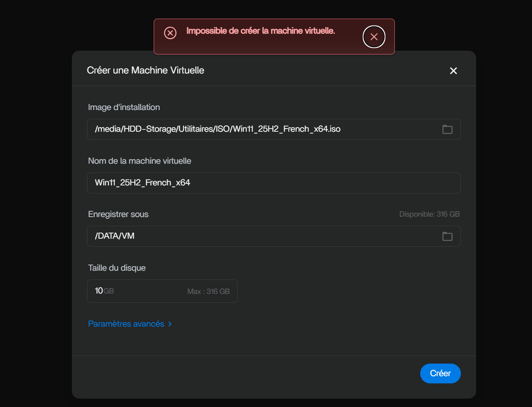Focus the Image d'installation ISO path field
The image size is (532, 407).
point(274,129)
